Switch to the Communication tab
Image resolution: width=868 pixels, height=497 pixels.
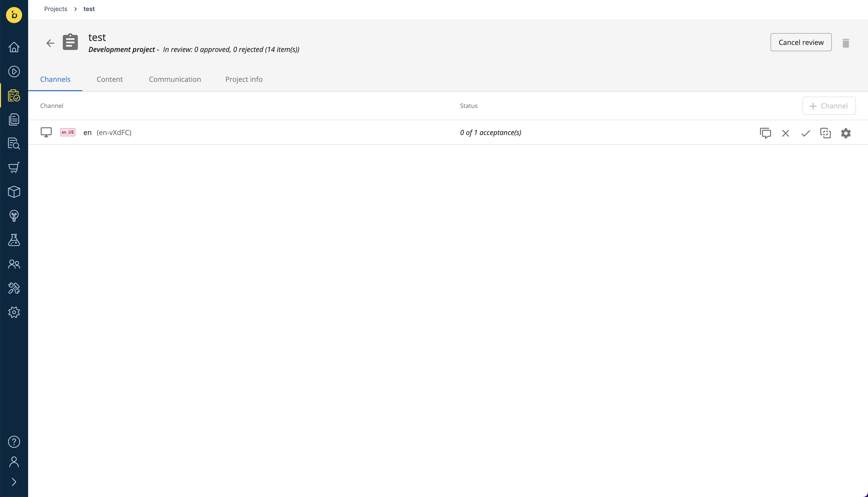pos(175,79)
